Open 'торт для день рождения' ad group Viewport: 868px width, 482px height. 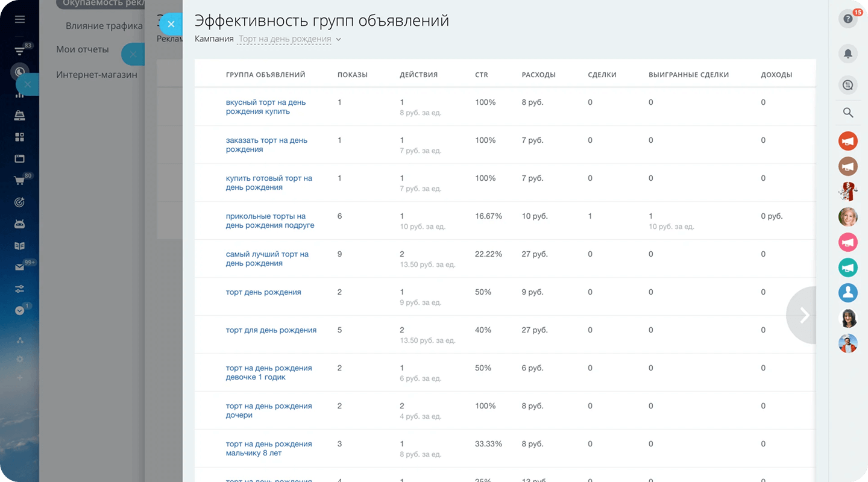point(271,330)
